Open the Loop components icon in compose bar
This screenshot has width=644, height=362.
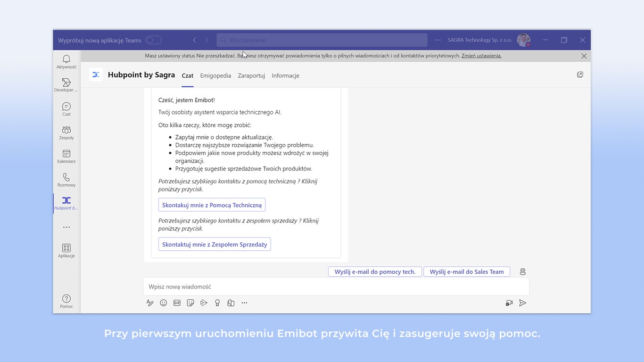click(231, 303)
